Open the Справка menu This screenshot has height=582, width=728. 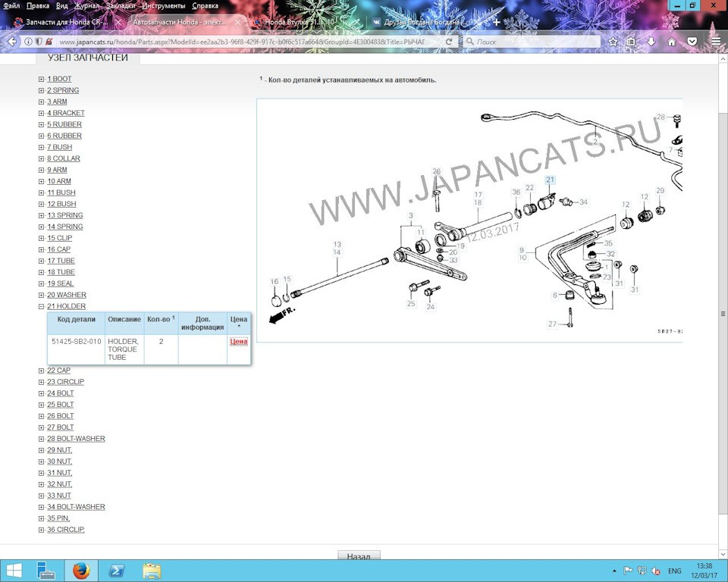[x=205, y=6]
